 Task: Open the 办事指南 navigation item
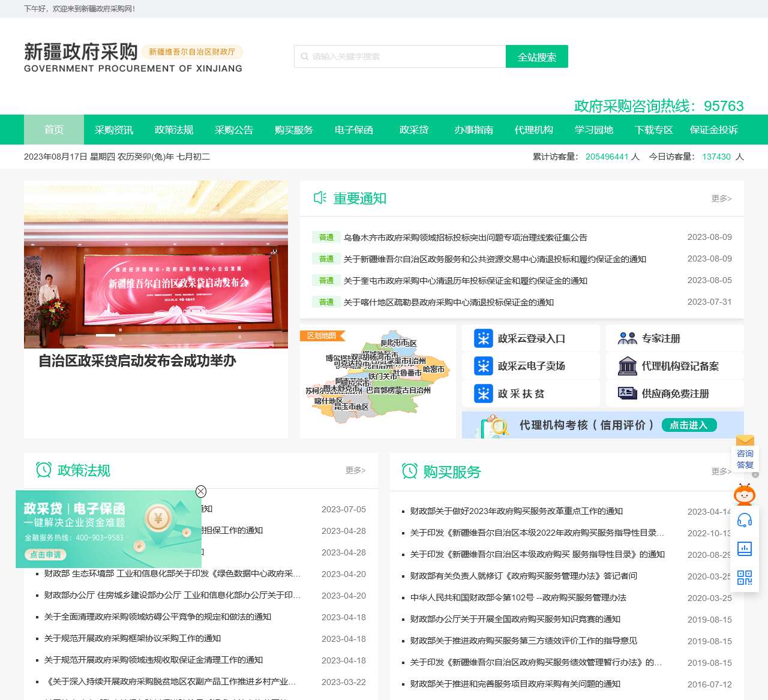pos(474,130)
